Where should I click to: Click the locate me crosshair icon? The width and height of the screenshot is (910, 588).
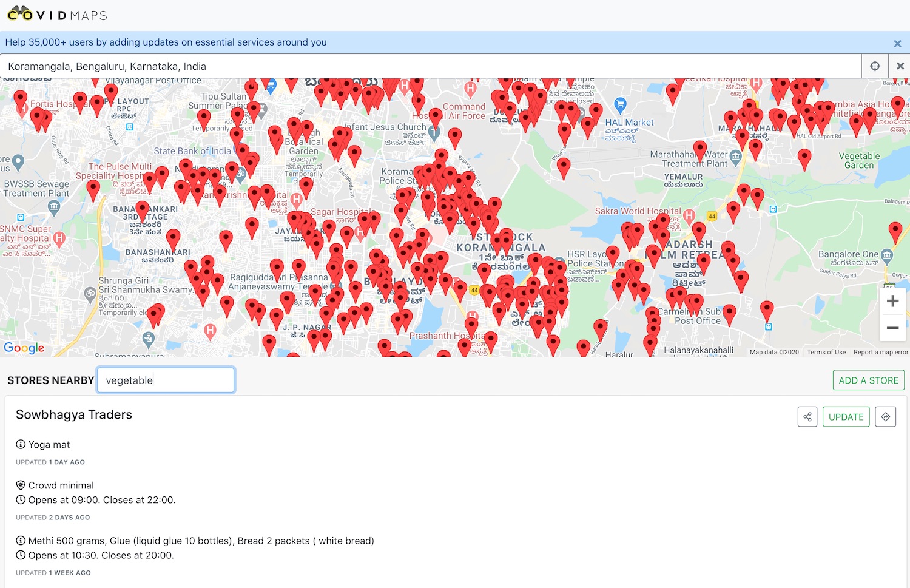click(x=875, y=66)
